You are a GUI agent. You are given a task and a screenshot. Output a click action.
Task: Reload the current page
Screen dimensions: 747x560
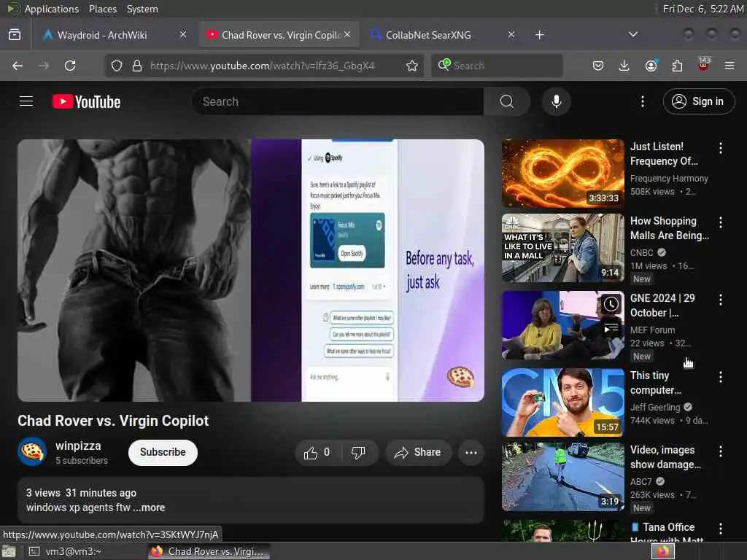[x=70, y=66]
